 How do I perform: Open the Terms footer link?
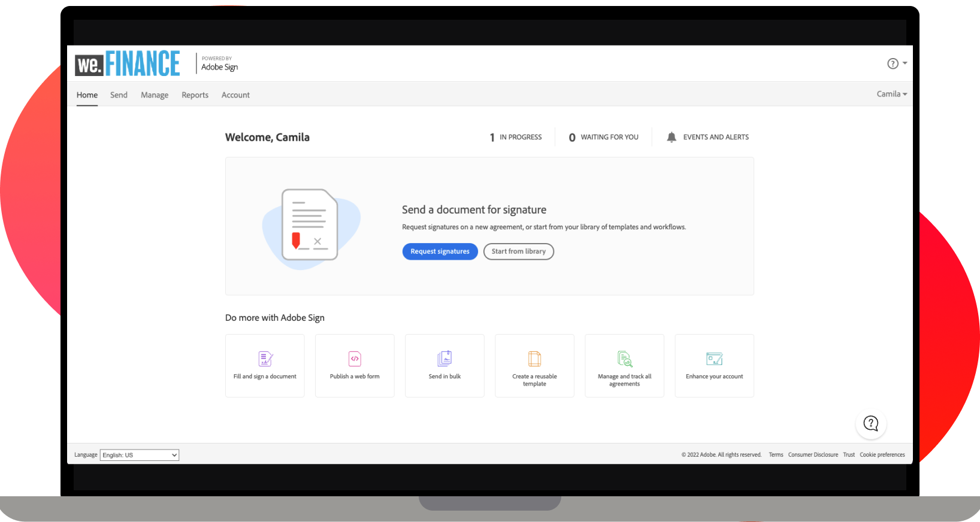776,455
